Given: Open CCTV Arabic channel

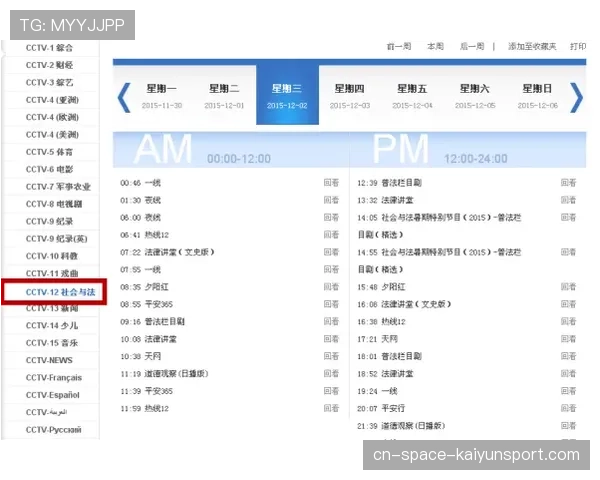Looking at the screenshot, I should pos(46,412).
